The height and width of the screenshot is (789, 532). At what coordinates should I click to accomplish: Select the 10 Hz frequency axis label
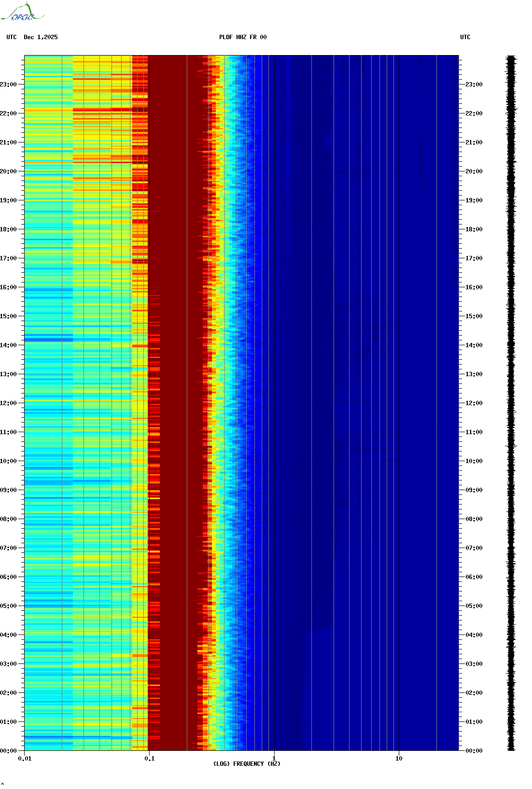coord(399,759)
